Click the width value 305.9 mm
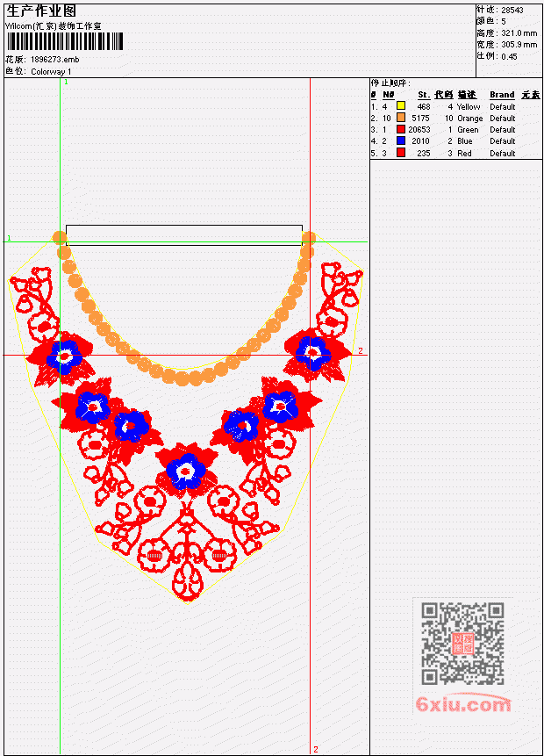 pyautogui.click(x=519, y=45)
